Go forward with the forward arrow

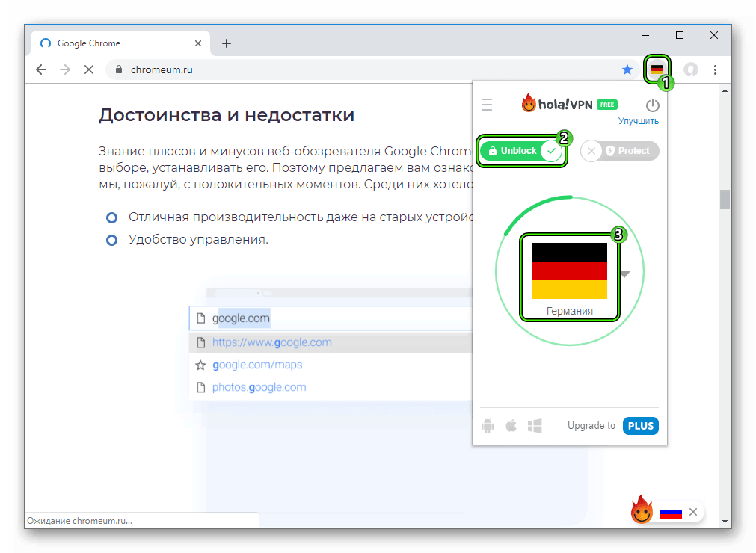(65, 69)
